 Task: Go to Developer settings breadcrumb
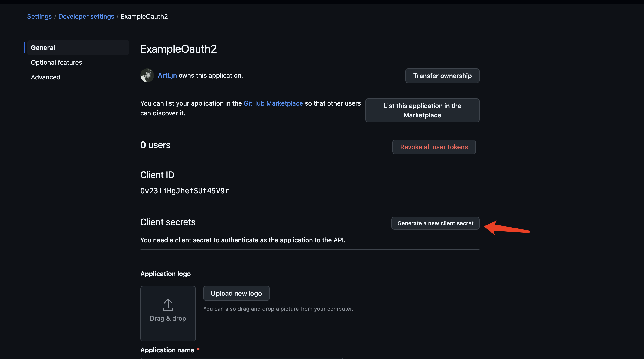click(x=86, y=16)
